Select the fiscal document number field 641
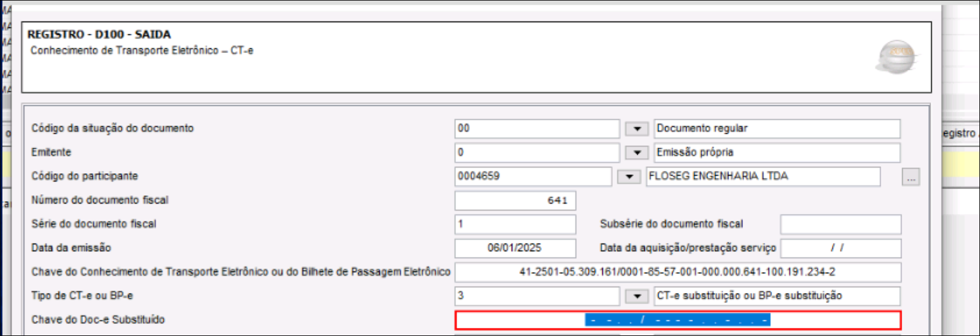 [515, 201]
